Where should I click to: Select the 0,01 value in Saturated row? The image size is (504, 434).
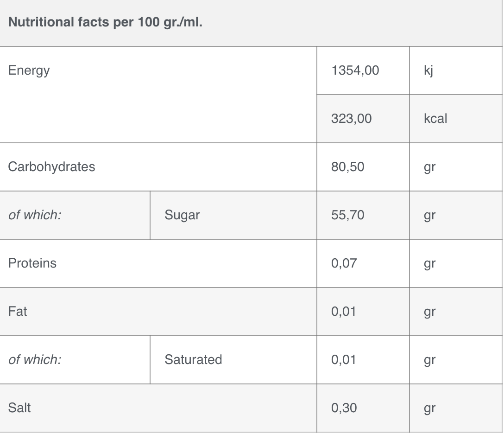[x=343, y=360]
